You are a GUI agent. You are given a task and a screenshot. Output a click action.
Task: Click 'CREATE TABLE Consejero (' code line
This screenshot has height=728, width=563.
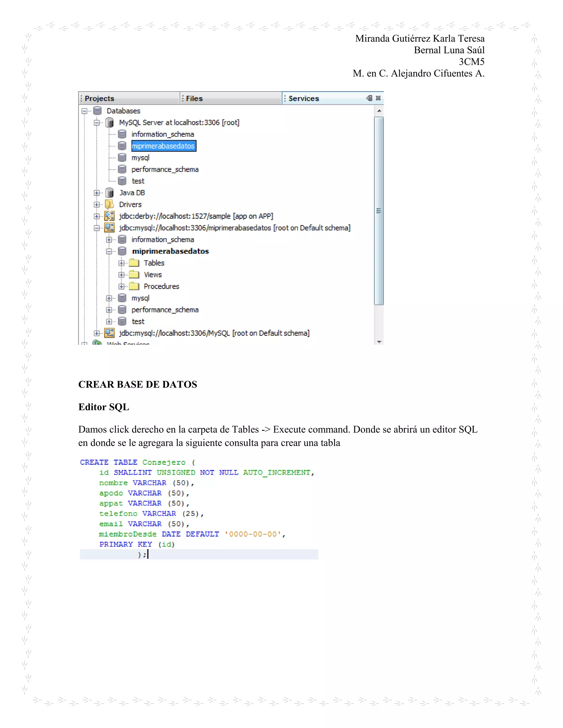pyautogui.click(x=137, y=462)
